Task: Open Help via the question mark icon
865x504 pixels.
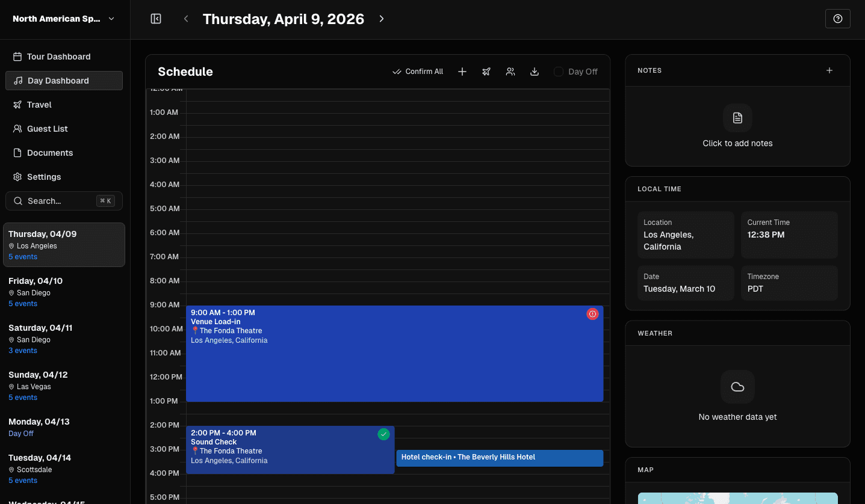Action: pos(837,19)
